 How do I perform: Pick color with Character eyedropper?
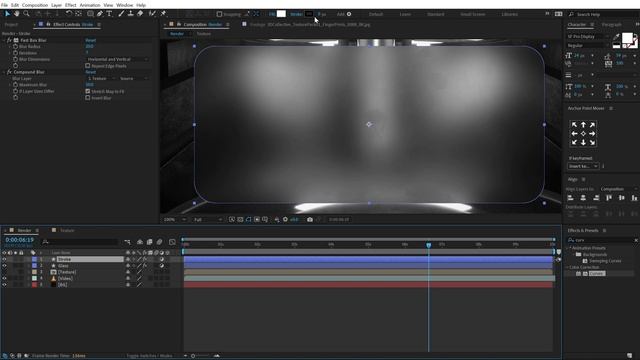tap(616, 37)
